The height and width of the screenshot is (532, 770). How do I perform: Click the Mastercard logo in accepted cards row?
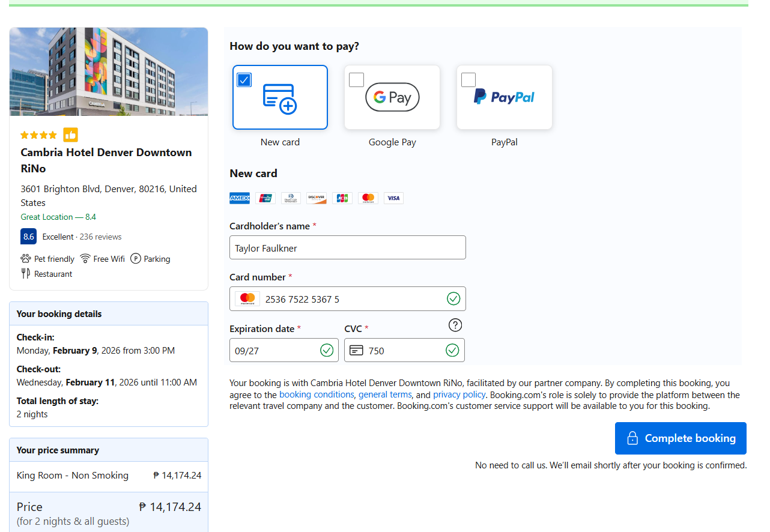(368, 198)
